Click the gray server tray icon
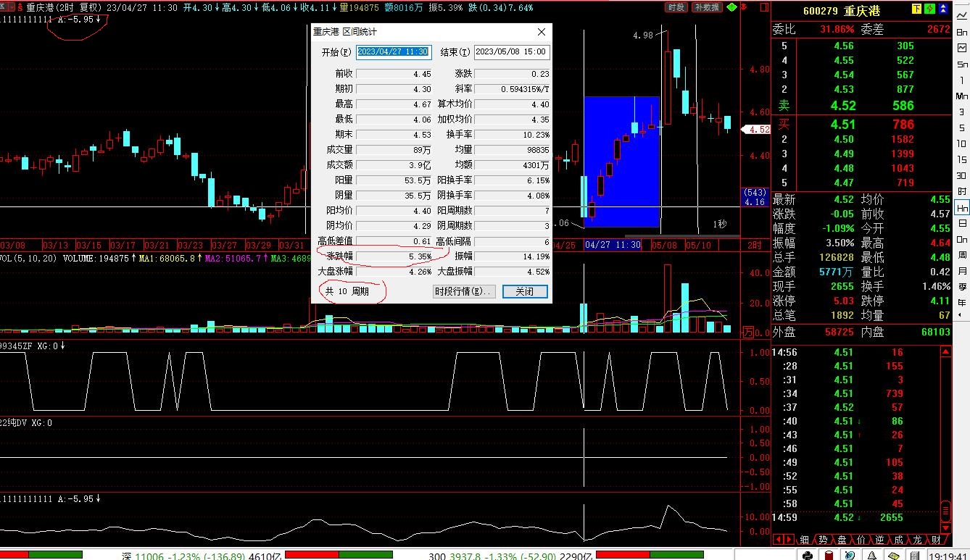The image size is (970, 560). pos(916,555)
